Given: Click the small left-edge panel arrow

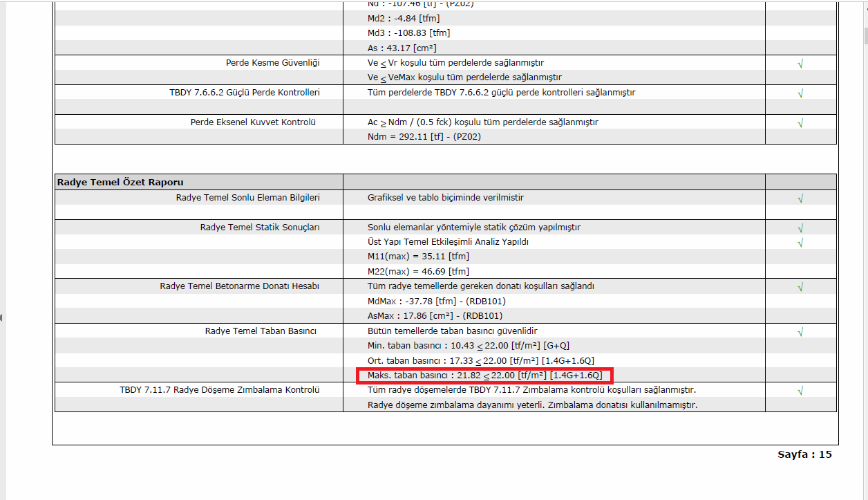Looking at the screenshot, I should (x=1, y=317).
